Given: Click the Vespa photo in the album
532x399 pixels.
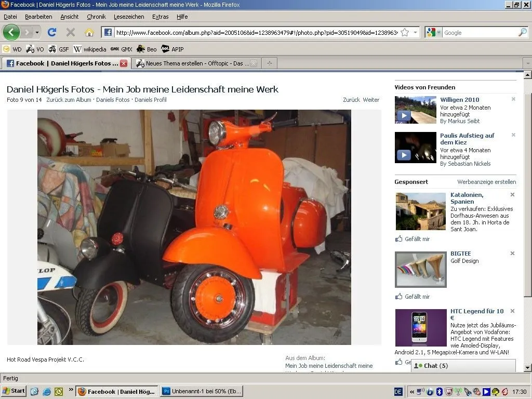Looking at the screenshot, I should coord(194,227).
